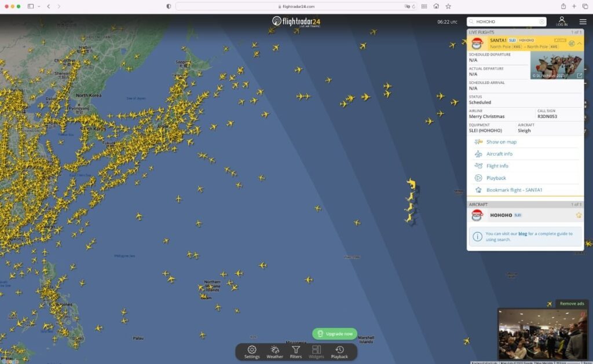The height and width of the screenshot is (364, 593).
Task: Click airline name Merry Christmas
Action: tap(486, 116)
